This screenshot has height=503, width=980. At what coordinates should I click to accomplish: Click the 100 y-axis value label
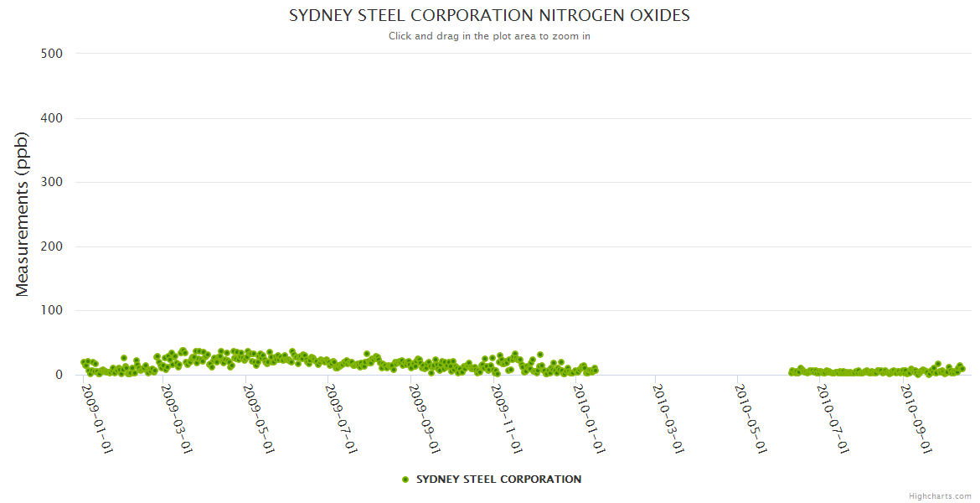(x=52, y=311)
